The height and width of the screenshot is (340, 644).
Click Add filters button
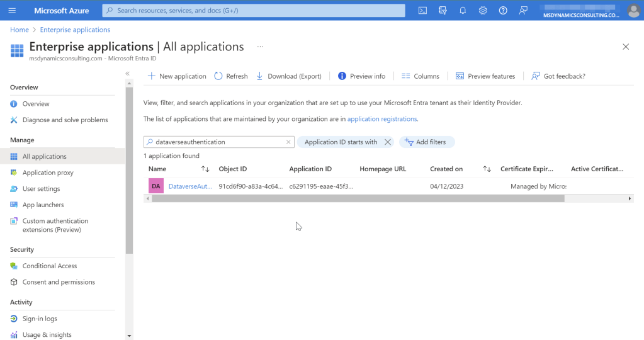coord(426,142)
